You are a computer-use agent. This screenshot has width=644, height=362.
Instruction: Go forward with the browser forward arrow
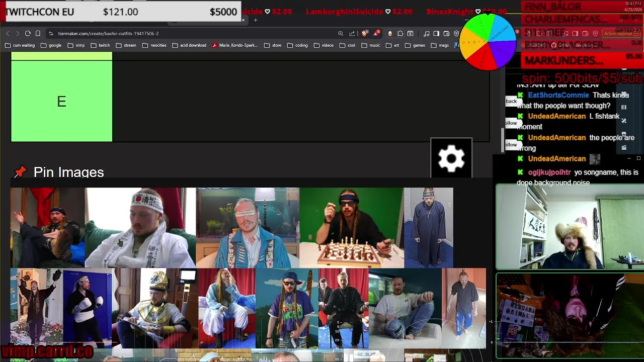(18, 33)
